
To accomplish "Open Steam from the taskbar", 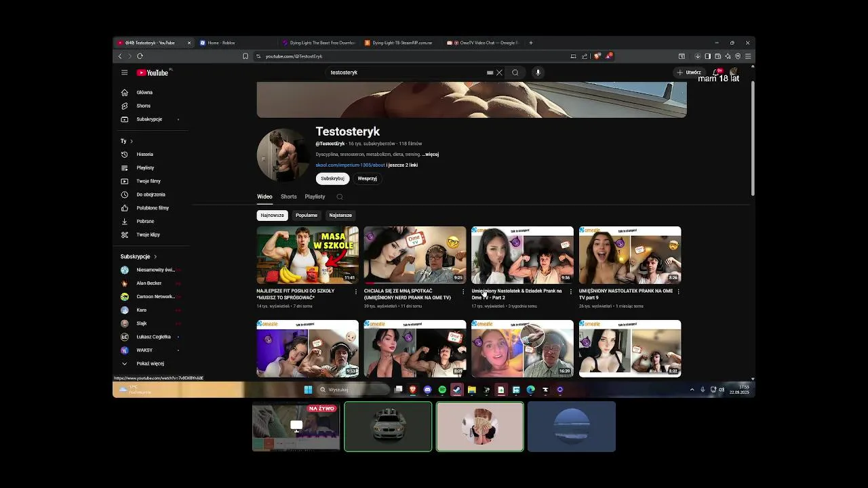I will pyautogui.click(x=456, y=390).
